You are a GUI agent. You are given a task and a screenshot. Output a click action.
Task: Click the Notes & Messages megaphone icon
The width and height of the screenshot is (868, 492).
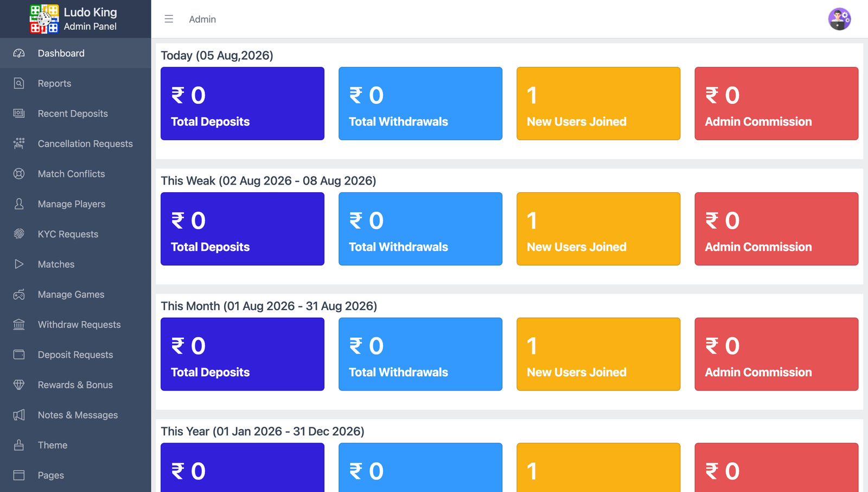(19, 415)
